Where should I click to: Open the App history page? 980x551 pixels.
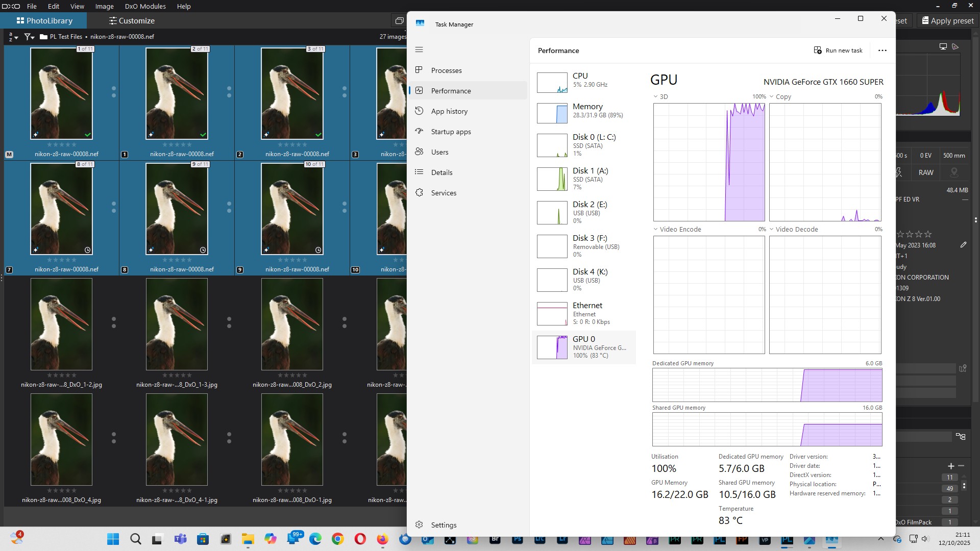tap(449, 111)
